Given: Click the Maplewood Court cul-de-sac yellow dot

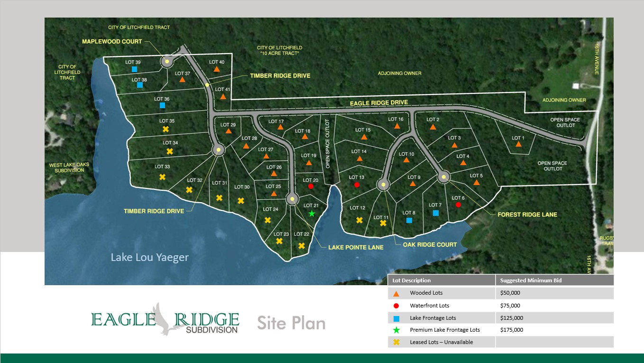Looking at the screenshot, I should (x=167, y=61).
